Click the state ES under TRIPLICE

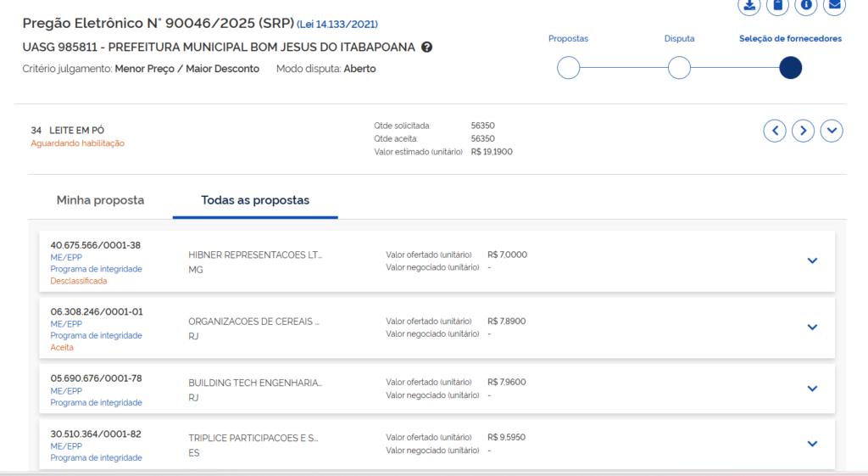[x=194, y=453]
